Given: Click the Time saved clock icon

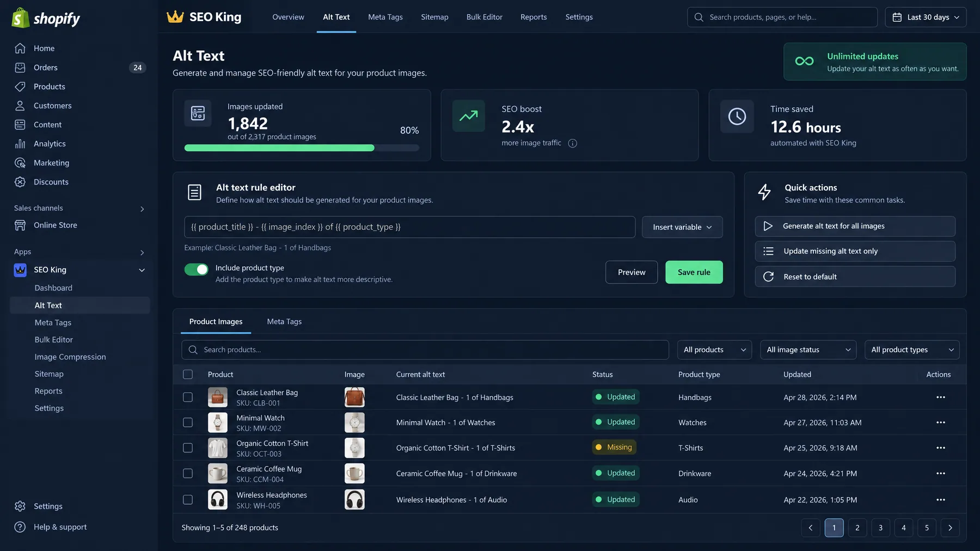Looking at the screenshot, I should 737,116.
